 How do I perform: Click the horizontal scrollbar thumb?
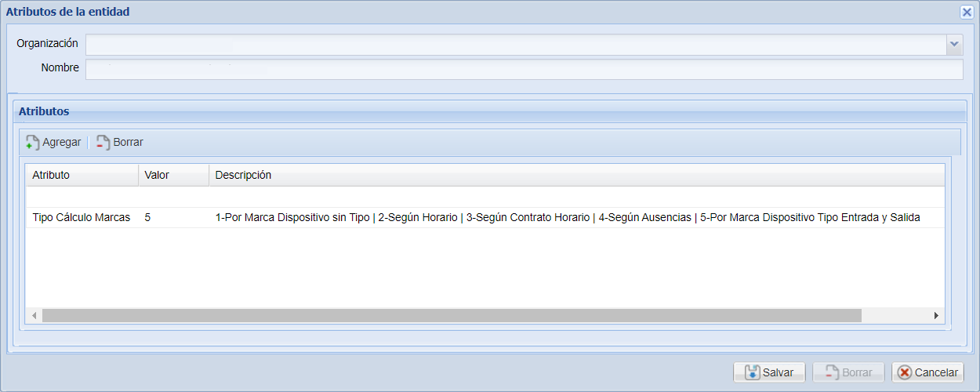451,315
